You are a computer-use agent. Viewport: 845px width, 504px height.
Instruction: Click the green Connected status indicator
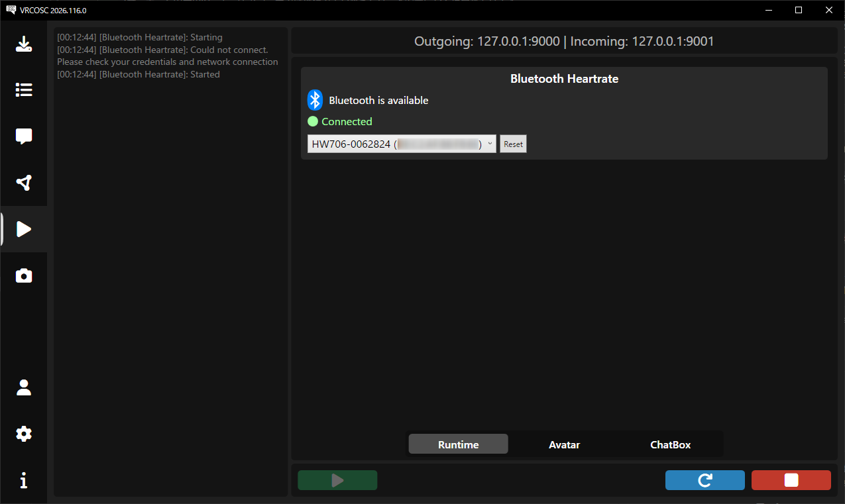pyautogui.click(x=340, y=122)
